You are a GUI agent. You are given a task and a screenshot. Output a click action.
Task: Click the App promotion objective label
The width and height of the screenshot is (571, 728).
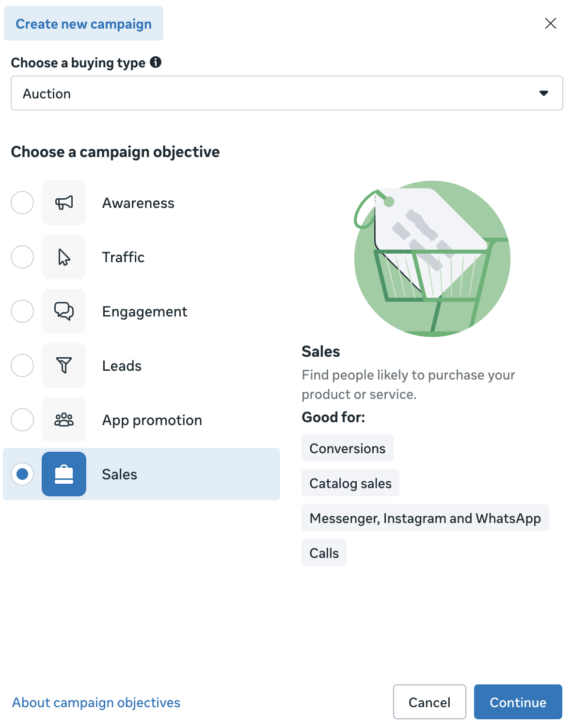point(152,420)
